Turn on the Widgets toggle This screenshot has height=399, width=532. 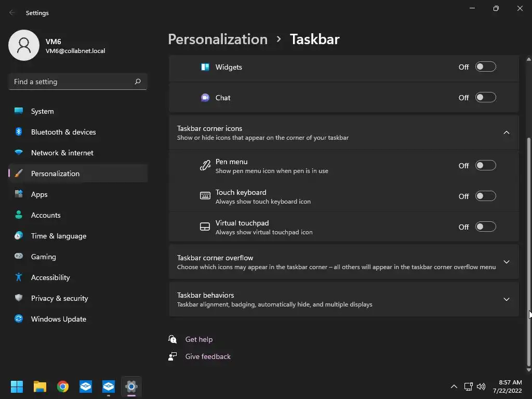[486, 67]
